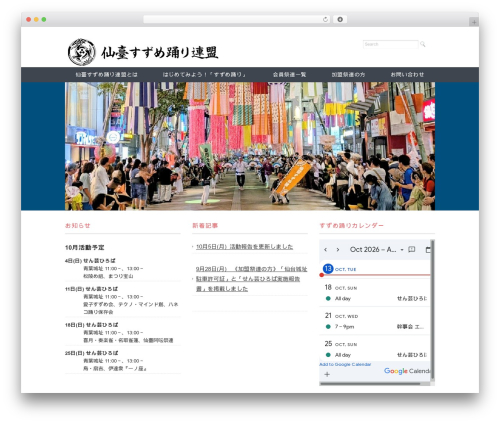The width and height of the screenshot is (500, 423).
Task: Click the 21 OCT, WED date row
Action: 341,316
